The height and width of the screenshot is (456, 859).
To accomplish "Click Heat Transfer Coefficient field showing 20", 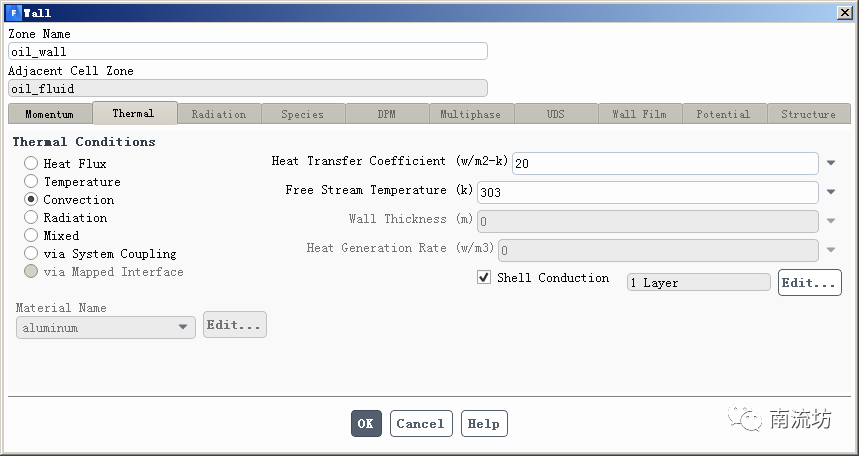I will pos(665,163).
